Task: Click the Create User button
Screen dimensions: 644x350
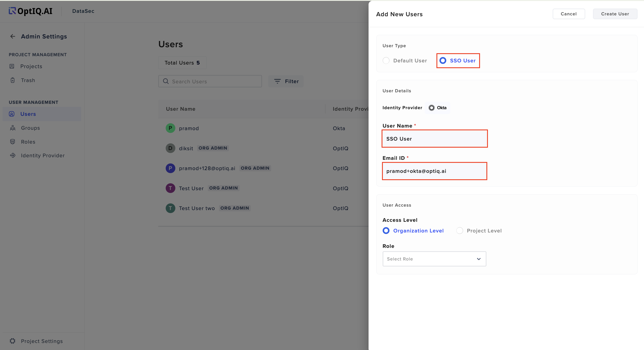Action: point(615,14)
